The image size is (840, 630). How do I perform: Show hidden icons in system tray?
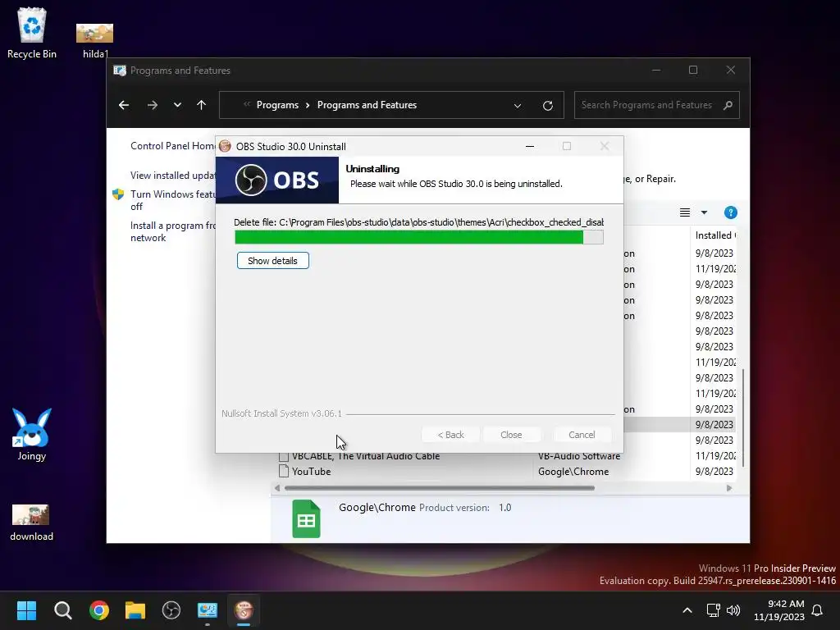pyautogui.click(x=687, y=610)
